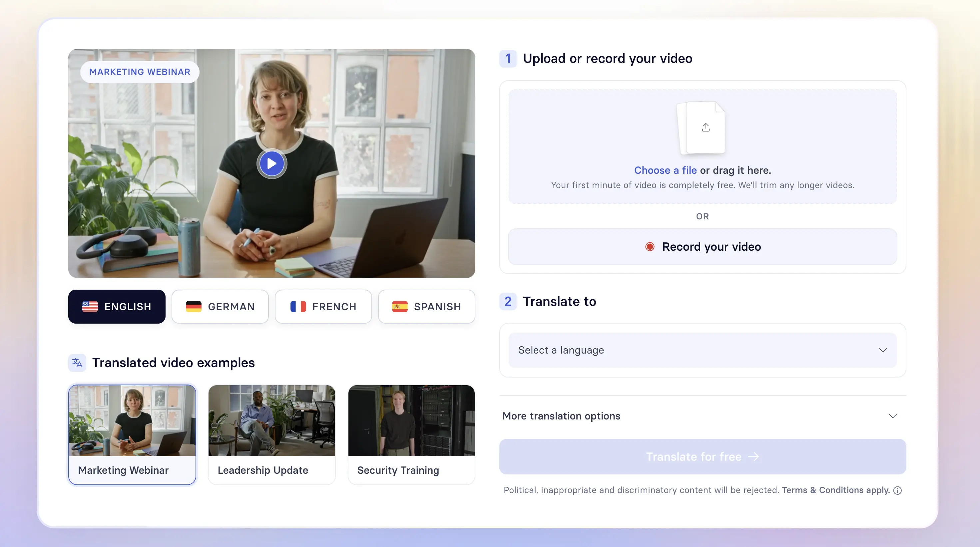Screen dimensions: 980x547
Task: Click the Translate for free button
Action: click(702, 456)
